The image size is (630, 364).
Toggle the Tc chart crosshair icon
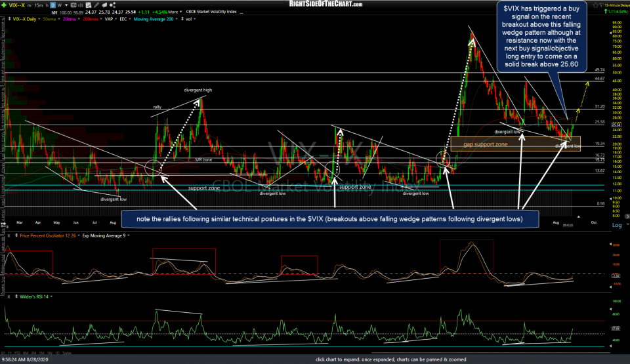coord(73,5)
